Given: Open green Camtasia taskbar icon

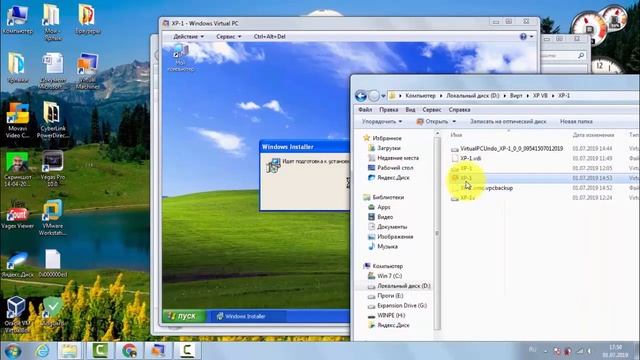Looking at the screenshot, I should (100, 351).
